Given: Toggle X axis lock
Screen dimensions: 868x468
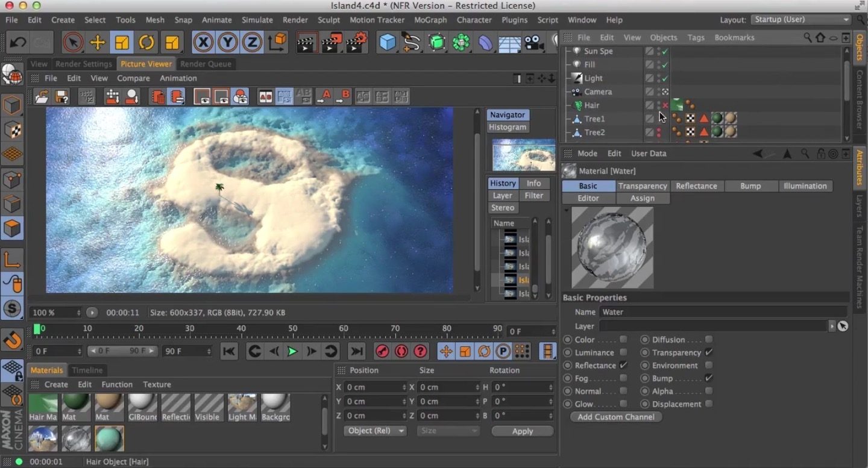Looking at the screenshot, I should (204, 43).
